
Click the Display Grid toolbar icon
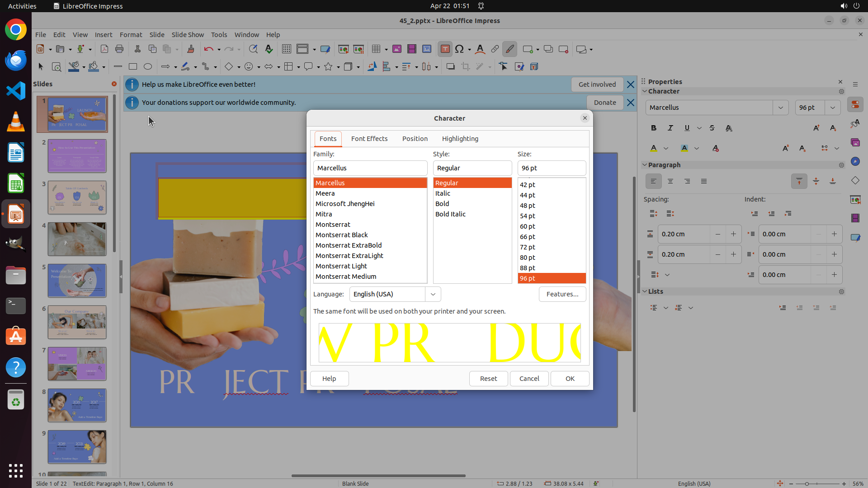point(286,49)
